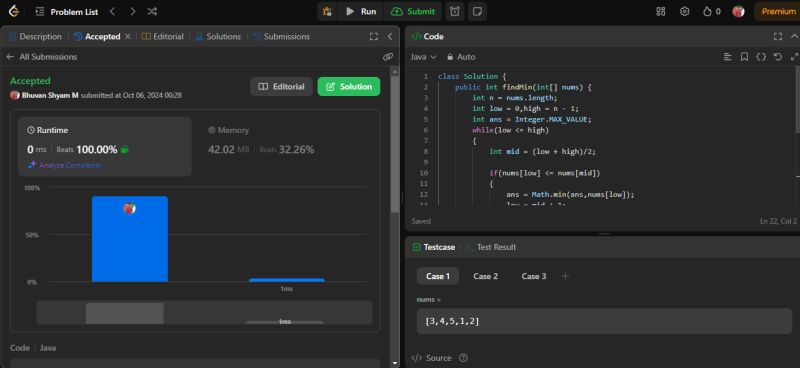This screenshot has width=800, height=368.
Task: Click the nums input field
Action: (604, 322)
